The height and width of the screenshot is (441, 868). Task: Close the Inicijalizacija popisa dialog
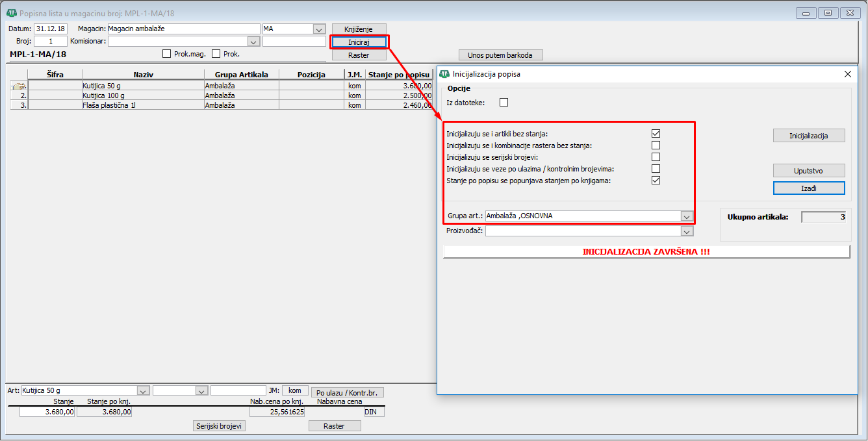tap(847, 74)
